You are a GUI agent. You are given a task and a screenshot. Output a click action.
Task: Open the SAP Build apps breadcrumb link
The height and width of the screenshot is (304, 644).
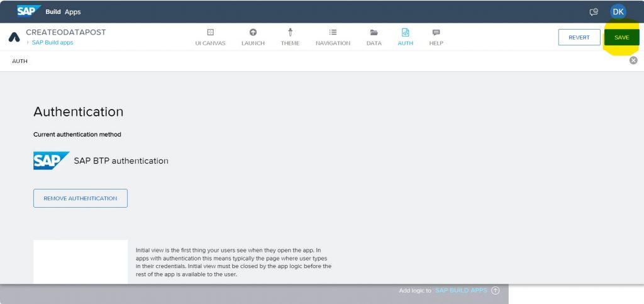(53, 42)
